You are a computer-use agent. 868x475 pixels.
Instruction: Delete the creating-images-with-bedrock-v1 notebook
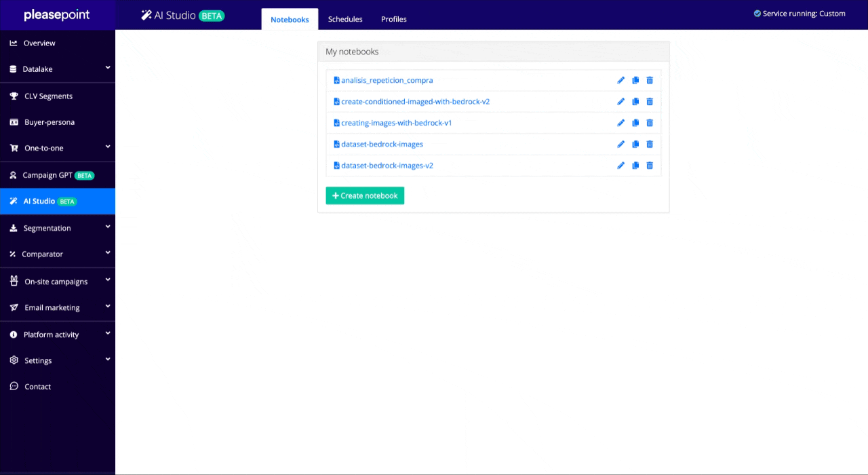pos(650,123)
